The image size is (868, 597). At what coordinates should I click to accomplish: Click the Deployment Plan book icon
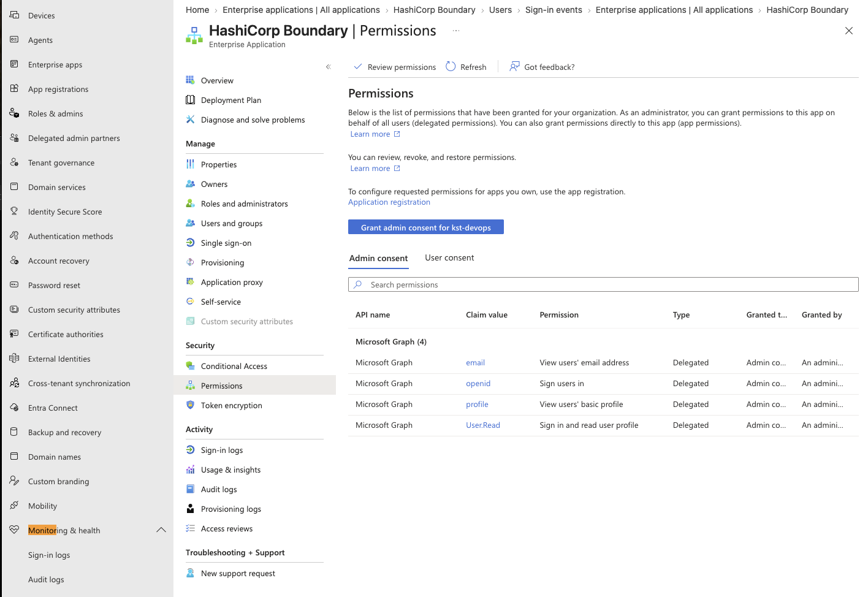coord(190,99)
